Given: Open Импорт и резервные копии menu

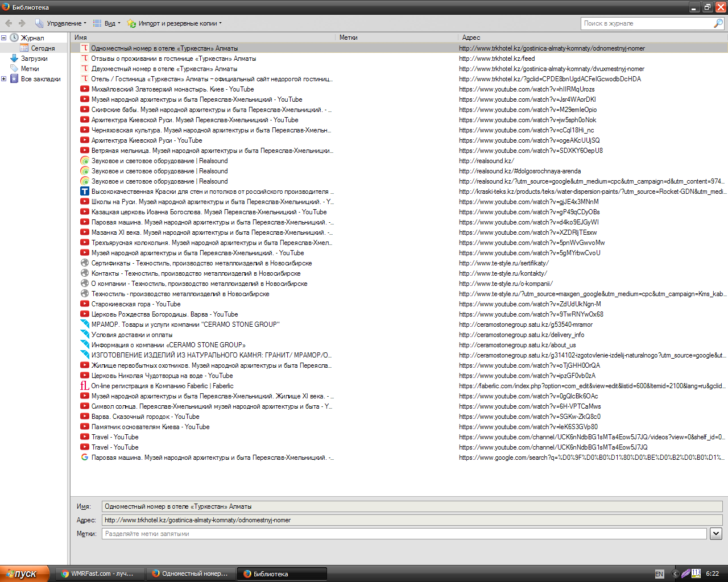Looking at the screenshot, I should click(x=174, y=23).
